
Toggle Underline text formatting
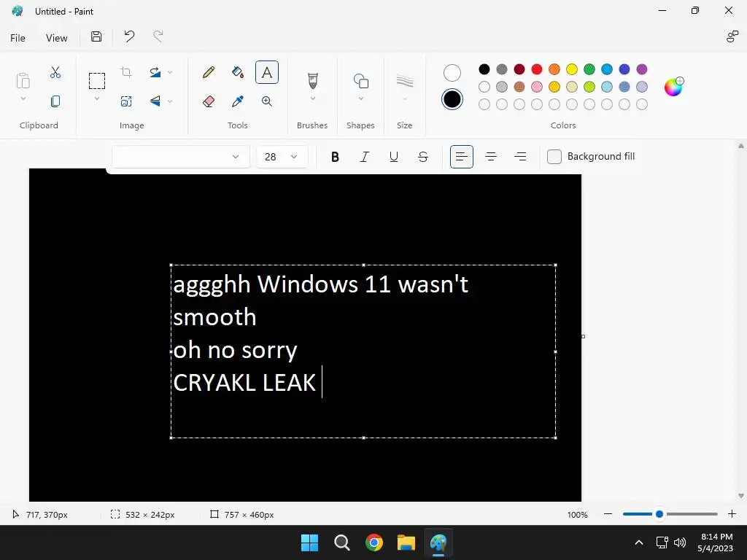(393, 157)
